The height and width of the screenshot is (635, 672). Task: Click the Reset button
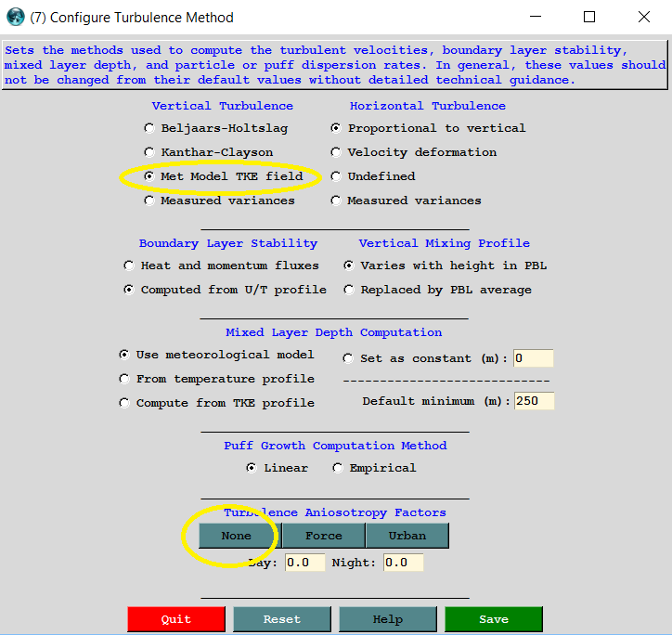point(282,619)
